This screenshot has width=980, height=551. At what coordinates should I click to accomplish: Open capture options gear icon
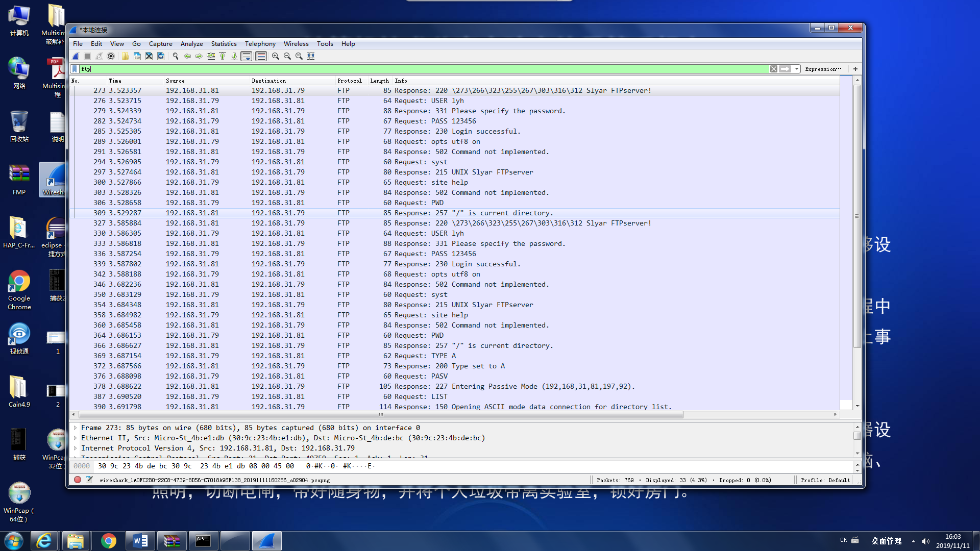[x=111, y=56]
